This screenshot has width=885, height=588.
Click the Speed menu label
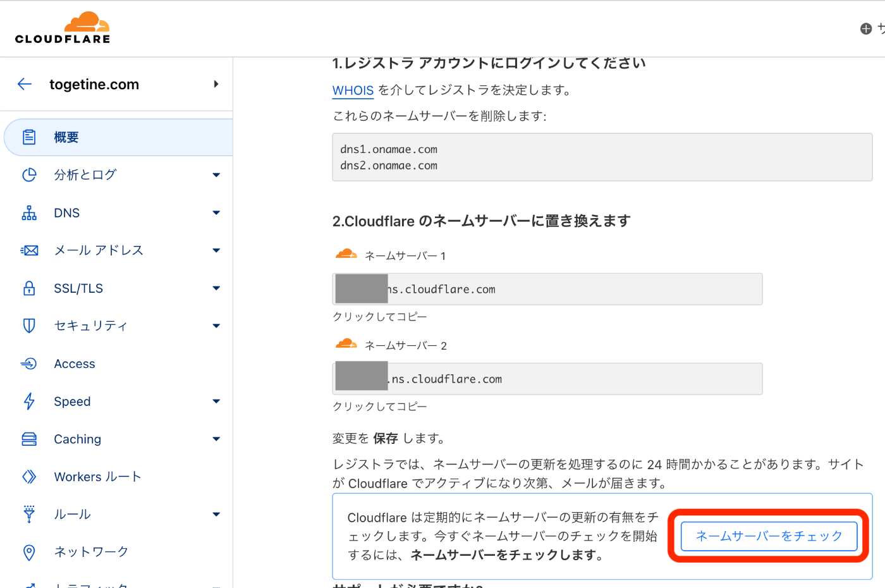[x=72, y=401]
